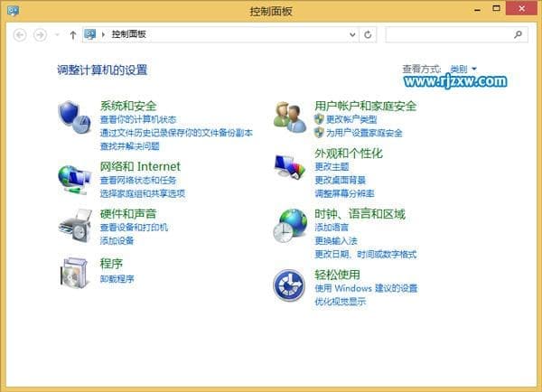Open 时钟、语言和区域 category heading

[360, 214]
